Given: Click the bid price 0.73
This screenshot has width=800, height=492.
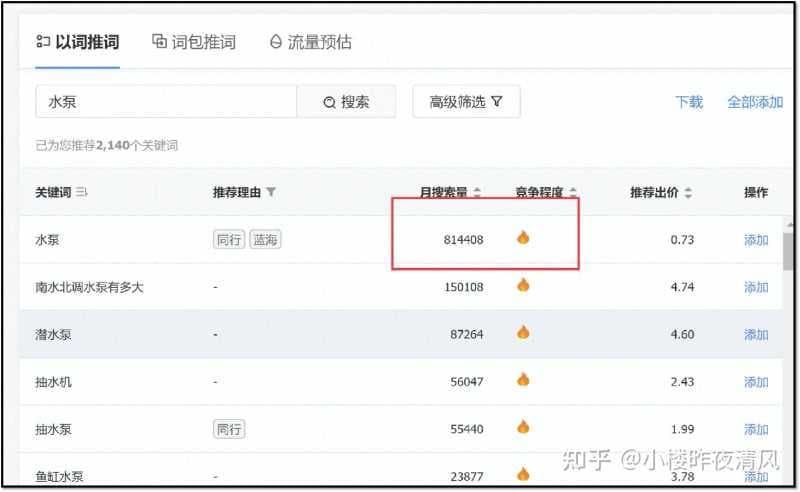Looking at the screenshot, I should [x=682, y=240].
